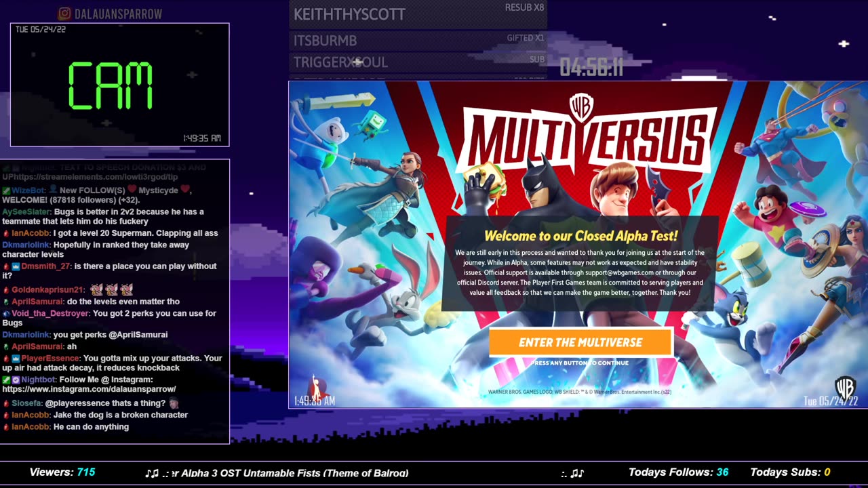Click the Goldenkaprisun21 username in chat
This screenshot has width=868, height=488.
(x=47, y=290)
